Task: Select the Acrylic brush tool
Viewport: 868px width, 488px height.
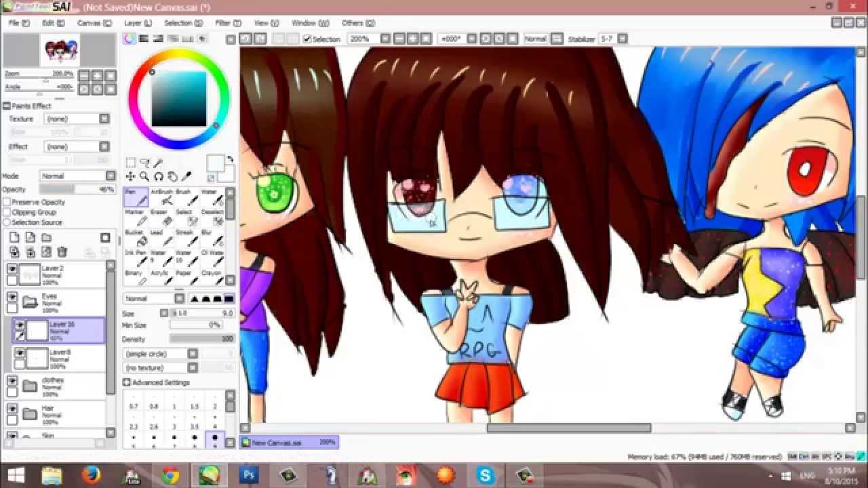Action: pyautogui.click(x=161, y=277)
